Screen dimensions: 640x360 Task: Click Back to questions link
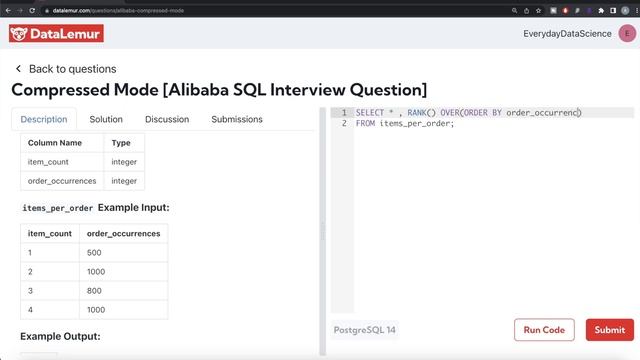click(72, 69)
